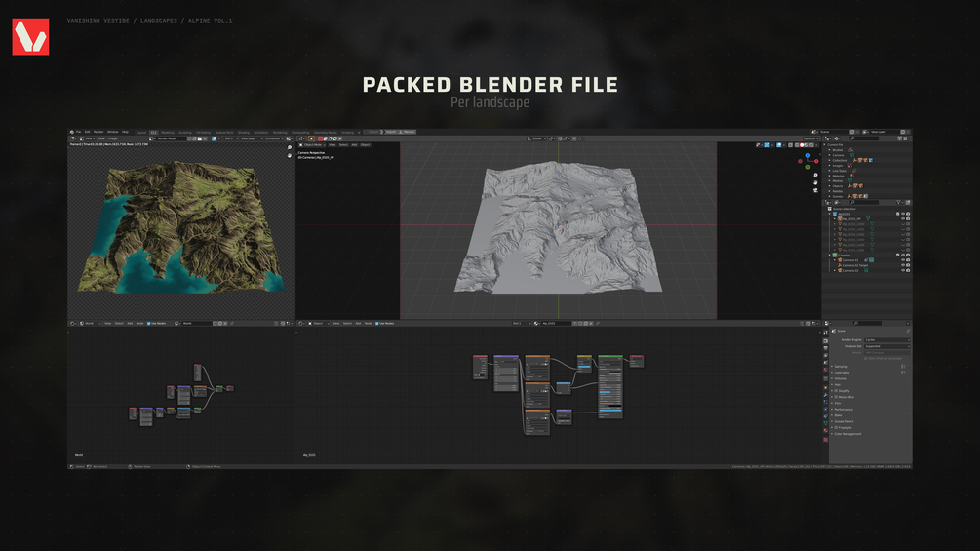Open the Feature Set Supported dropdown
Viewport: 980px width, 551px height.
pos(886,346)
